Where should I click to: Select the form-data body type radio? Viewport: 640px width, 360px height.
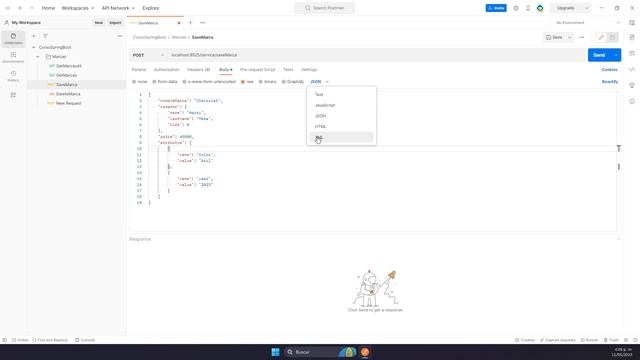click(154, 82)
